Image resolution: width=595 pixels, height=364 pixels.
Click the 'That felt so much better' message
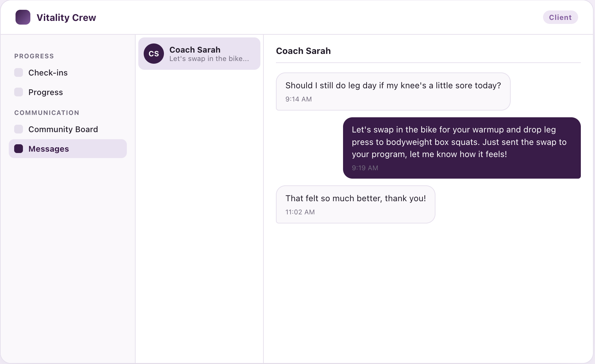point(356,204)
